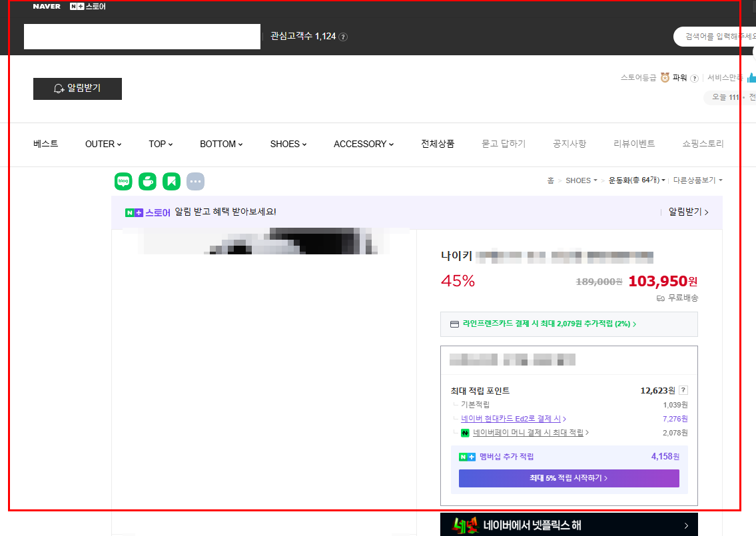Click the 4,158원 membership points value

(665, 457)
